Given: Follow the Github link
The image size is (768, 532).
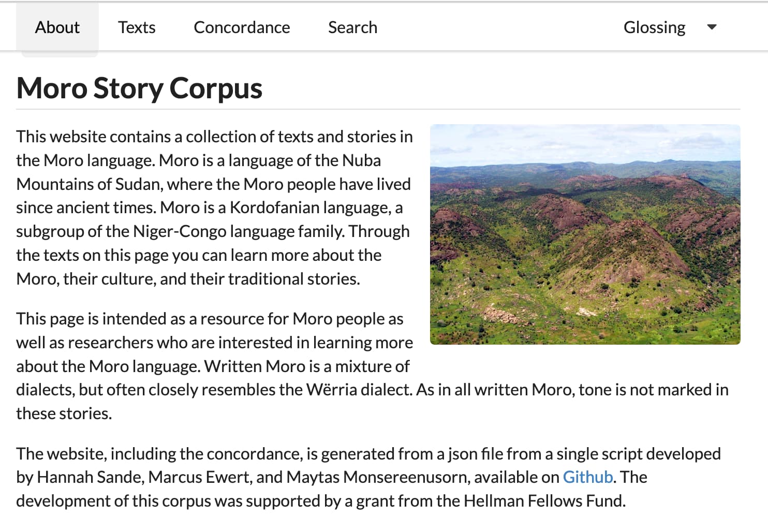Looking at the screenshot, I should point(587,477).
